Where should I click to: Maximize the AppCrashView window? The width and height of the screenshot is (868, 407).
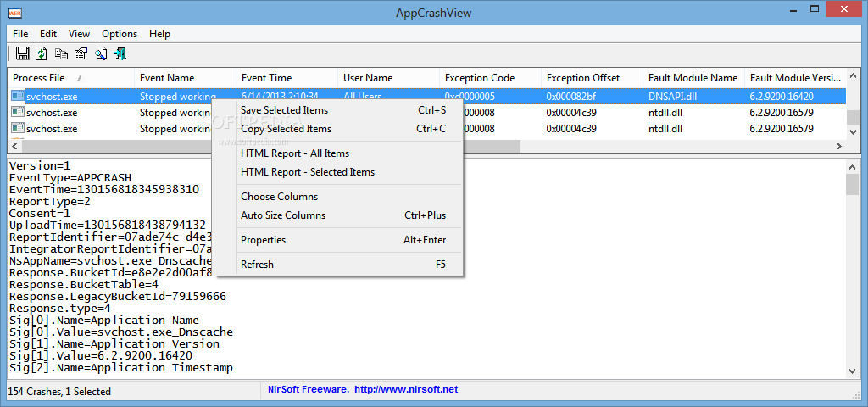(815, 8)
